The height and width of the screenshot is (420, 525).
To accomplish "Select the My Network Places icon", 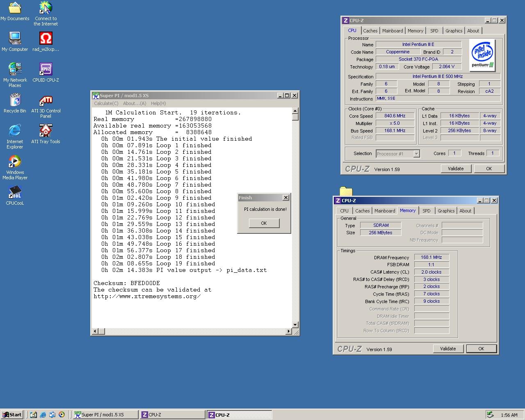I will click(15, 75).
